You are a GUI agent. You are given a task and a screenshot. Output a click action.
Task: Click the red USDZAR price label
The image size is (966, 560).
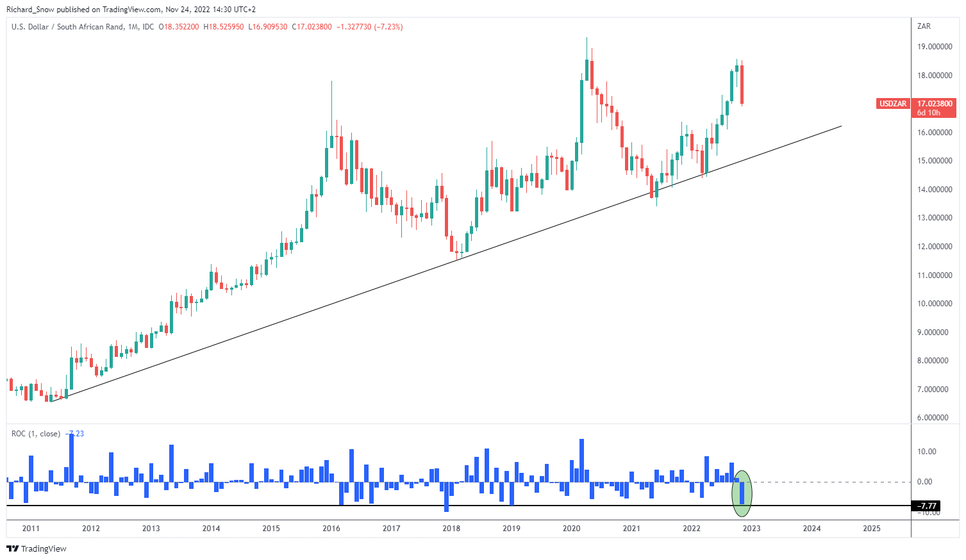(x=893, y=103)
